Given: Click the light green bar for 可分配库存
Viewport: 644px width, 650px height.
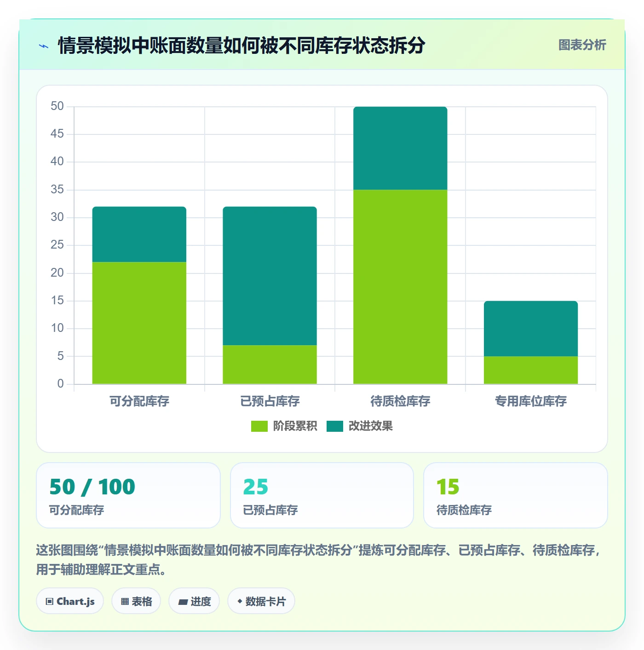Looking at the screenshot, I should click(x=139, y=323).
